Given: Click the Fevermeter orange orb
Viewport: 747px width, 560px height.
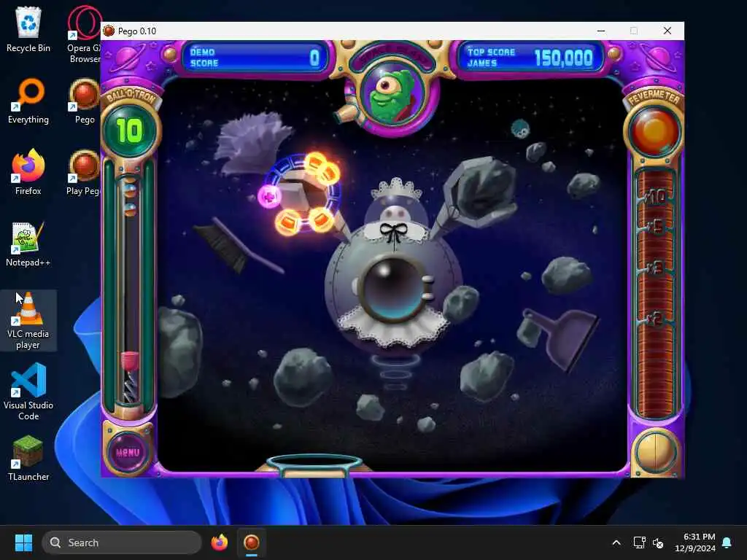Looking at the screenshot, I should click(x=654, y=131).
